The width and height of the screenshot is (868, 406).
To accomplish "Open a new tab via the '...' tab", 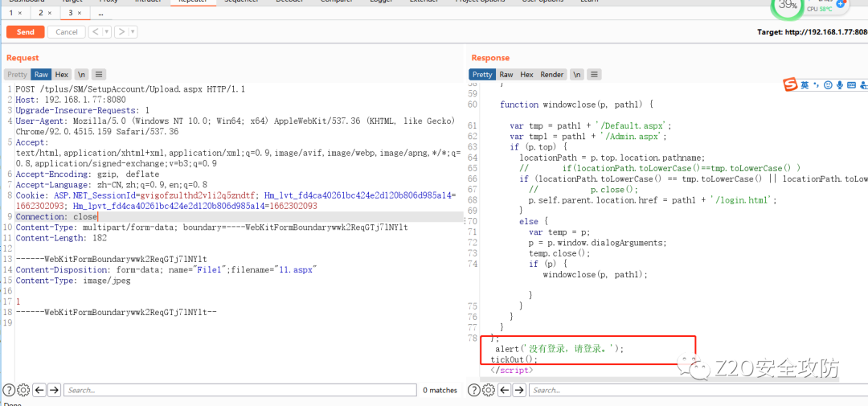I will pos(100,13).
